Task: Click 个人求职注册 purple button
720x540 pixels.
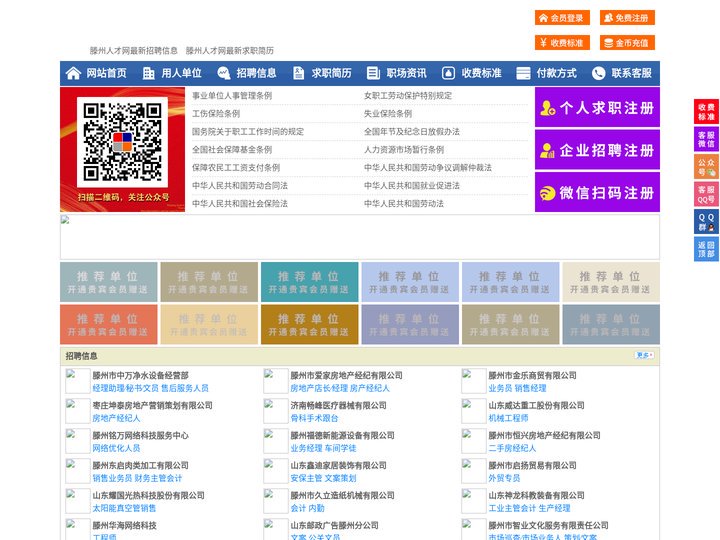Action: (x=597, y=107)
